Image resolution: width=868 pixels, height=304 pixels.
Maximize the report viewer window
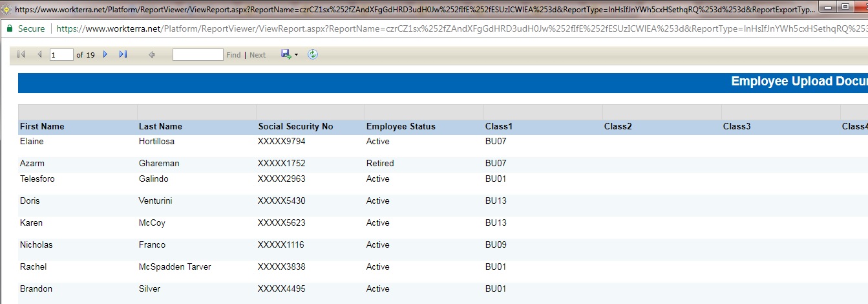[843, 6]
